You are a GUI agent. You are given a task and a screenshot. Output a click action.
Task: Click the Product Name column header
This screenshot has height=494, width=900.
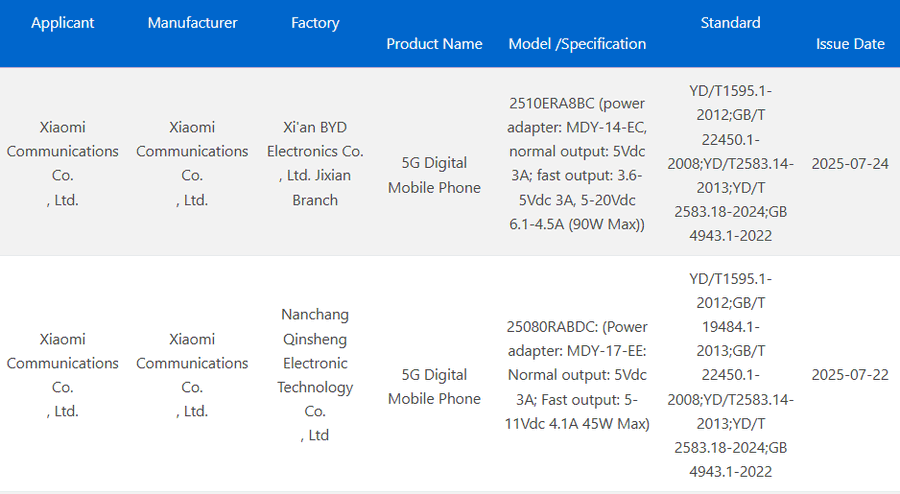tap(434, 44)
